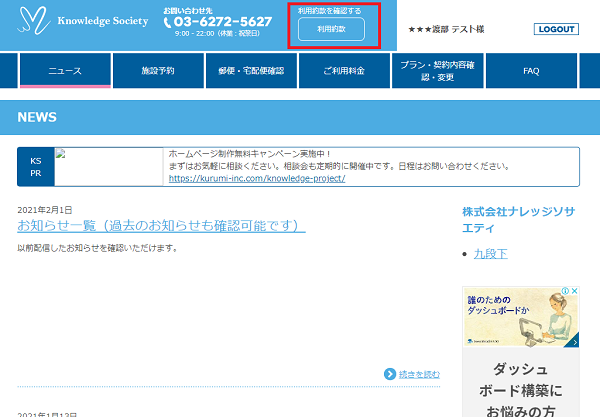Select the 九段下 location link

coord(490,254)
